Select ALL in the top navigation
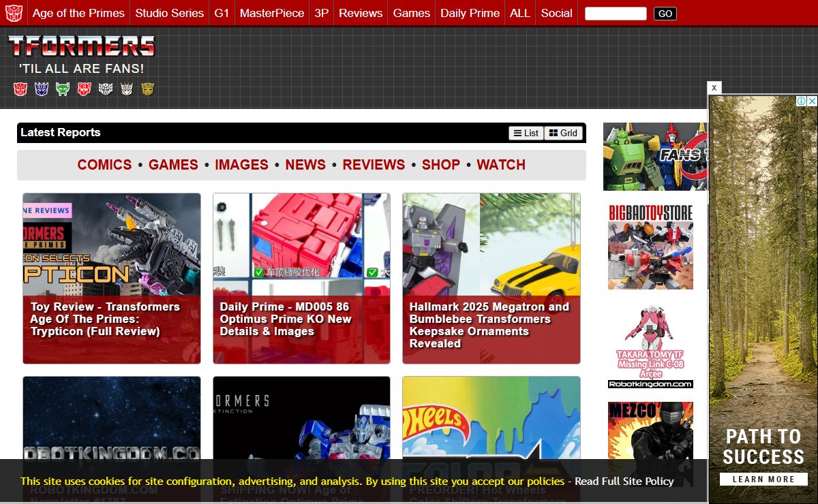This screenshot has height=504, width=818. 520,13
